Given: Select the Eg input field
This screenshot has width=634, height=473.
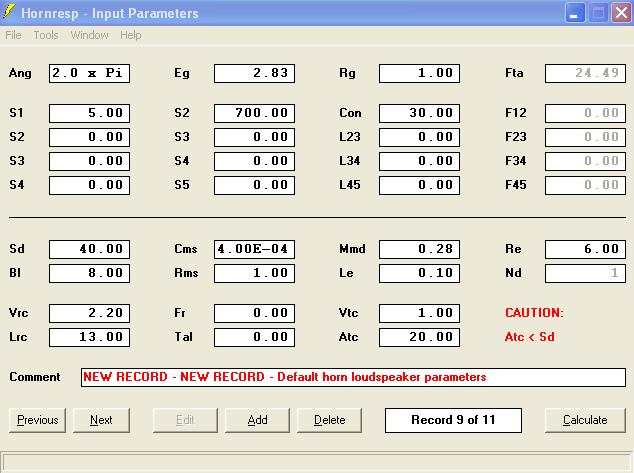Looking at the screenshot, I should point(254,73).
